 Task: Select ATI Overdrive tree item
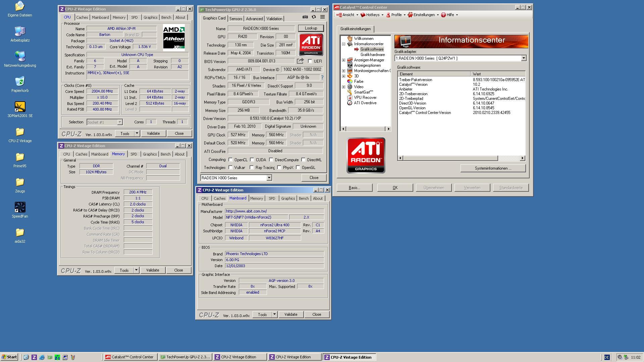(x=365, y=103)
